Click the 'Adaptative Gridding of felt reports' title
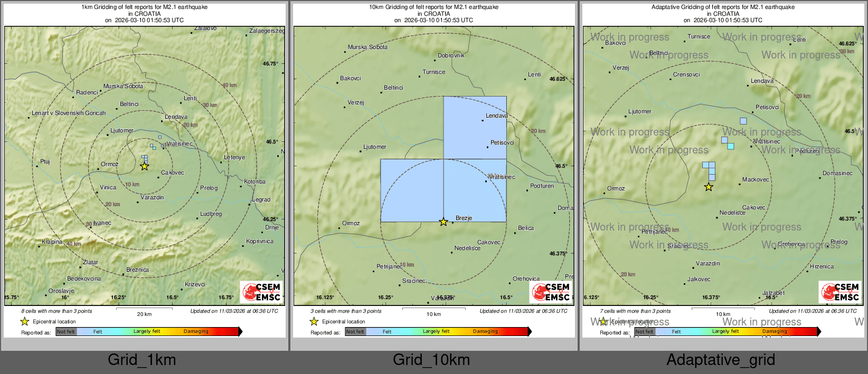Screen dimensions: 868x374 (723, 7)
